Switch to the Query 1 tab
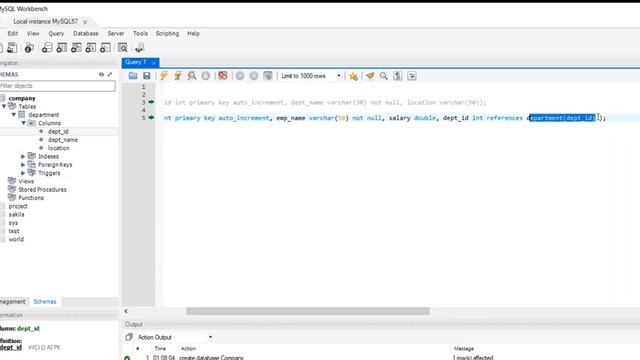This screenshot has width=640, height=360. pos(136,62)
